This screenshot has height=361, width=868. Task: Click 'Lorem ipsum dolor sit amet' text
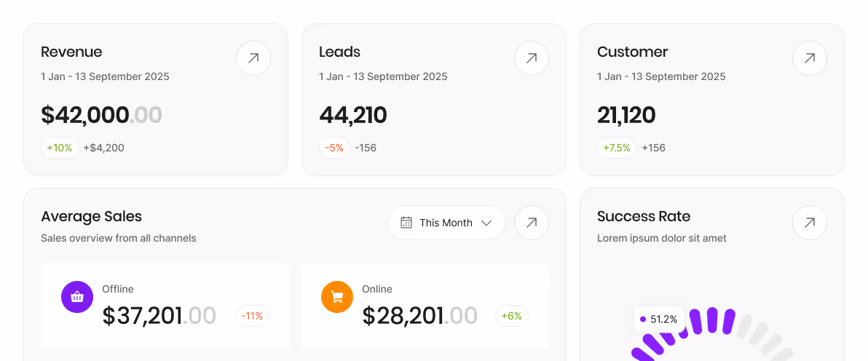point(661,239)
